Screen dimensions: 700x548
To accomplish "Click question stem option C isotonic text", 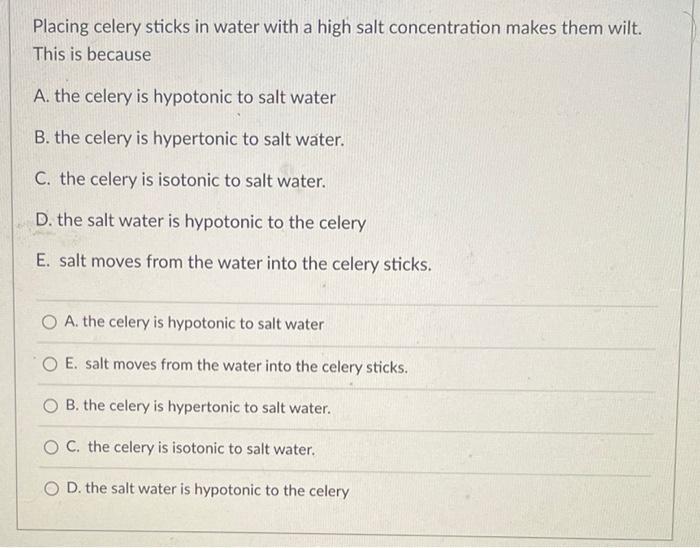I will (180, 180).
